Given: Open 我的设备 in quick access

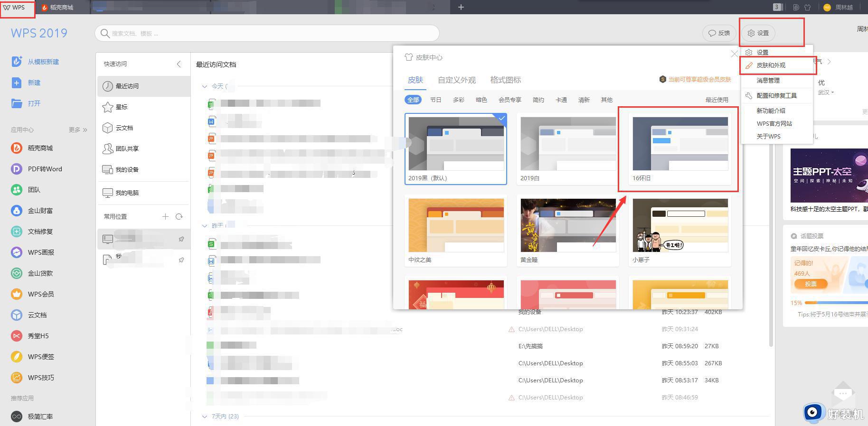Looking at the screenshot, I should (143, 169).
